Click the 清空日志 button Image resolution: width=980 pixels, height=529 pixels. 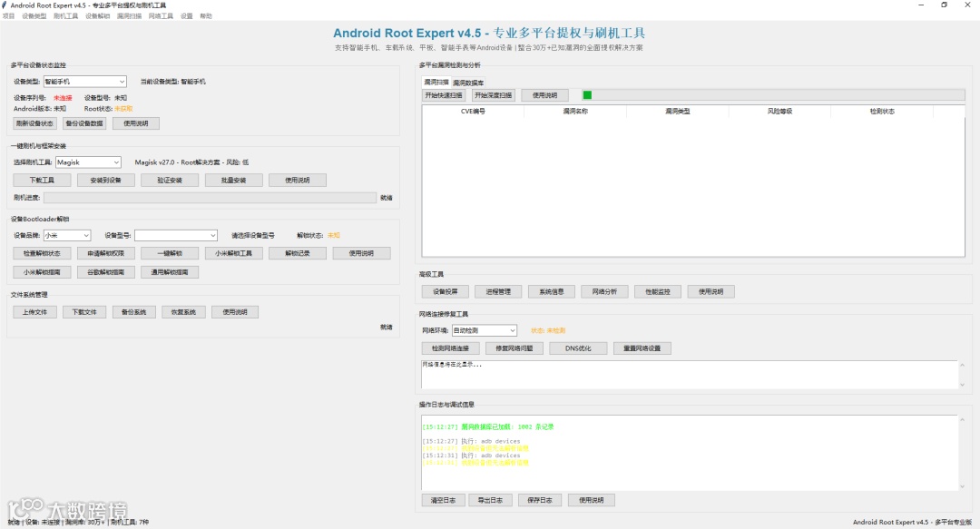(443, 500)
